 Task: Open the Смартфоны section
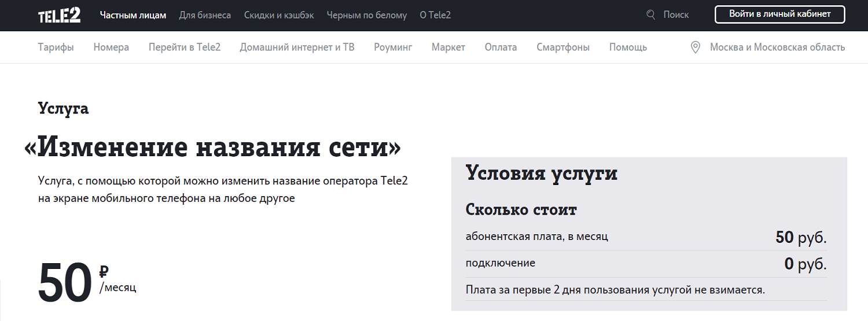pos(563,47)
